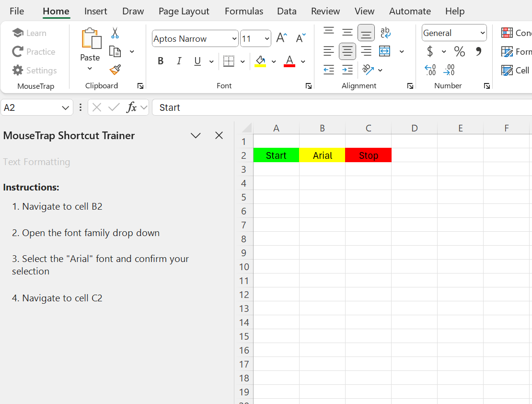Apply the Percent Style format
Screen dimensions: 532x404
pos(459,51)
